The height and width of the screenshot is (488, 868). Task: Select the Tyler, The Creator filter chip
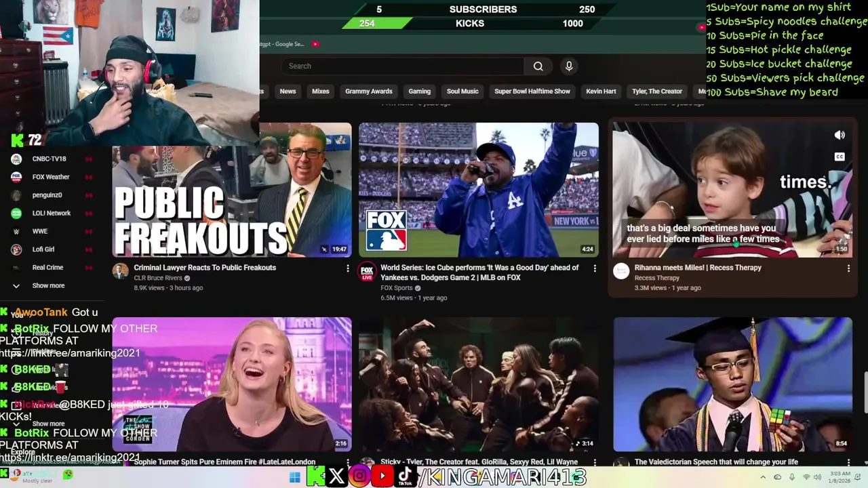[x=657, y=91]
